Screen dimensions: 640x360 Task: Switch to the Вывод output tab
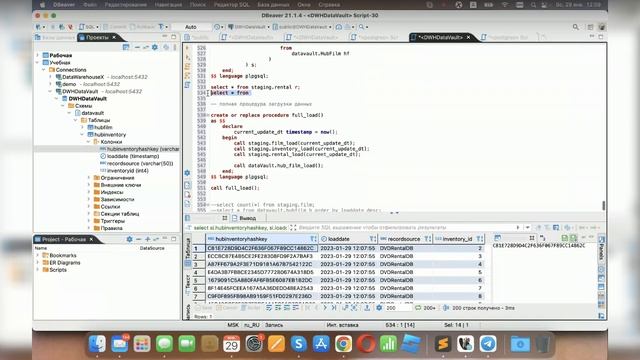point(244,218)
